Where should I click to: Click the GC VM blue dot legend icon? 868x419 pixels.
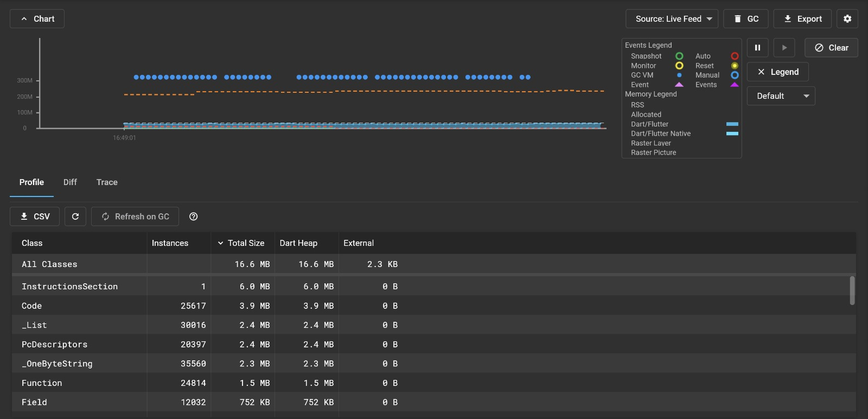pyautogui.click(x=679, y=75)
